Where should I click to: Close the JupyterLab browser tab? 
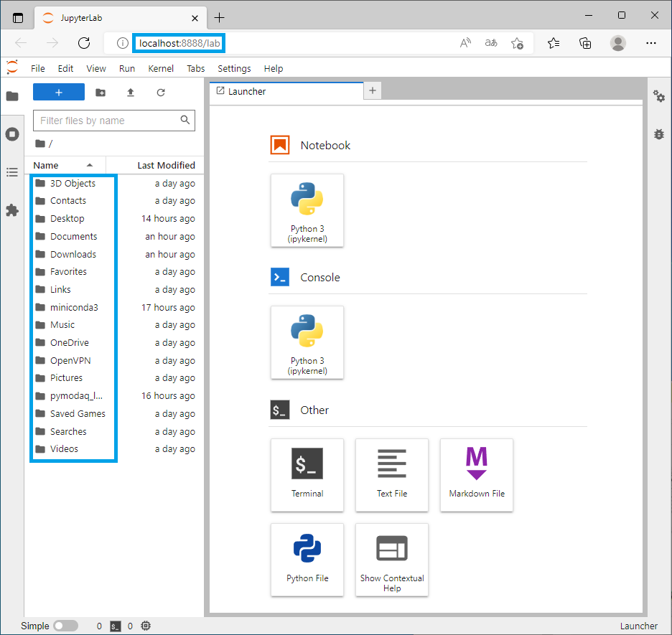(x=195, y=18)
